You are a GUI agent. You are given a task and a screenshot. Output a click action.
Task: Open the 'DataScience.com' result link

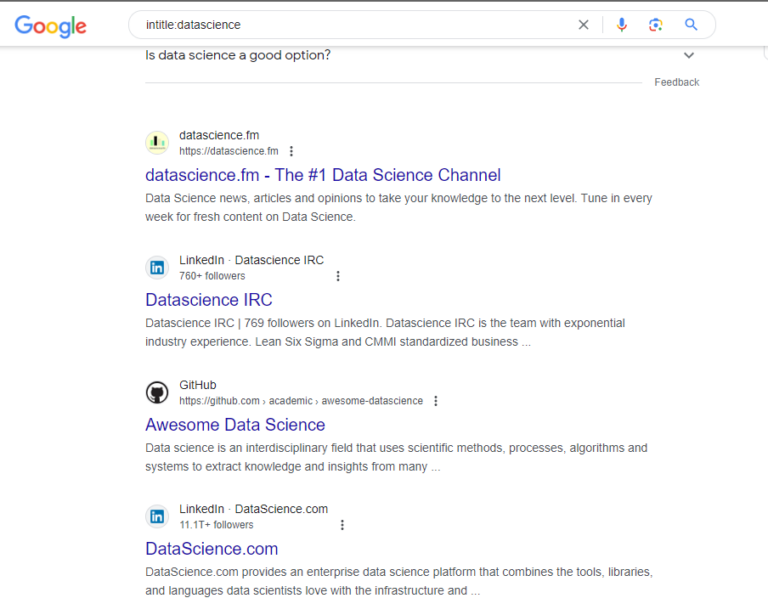click(x=212, y=549)
